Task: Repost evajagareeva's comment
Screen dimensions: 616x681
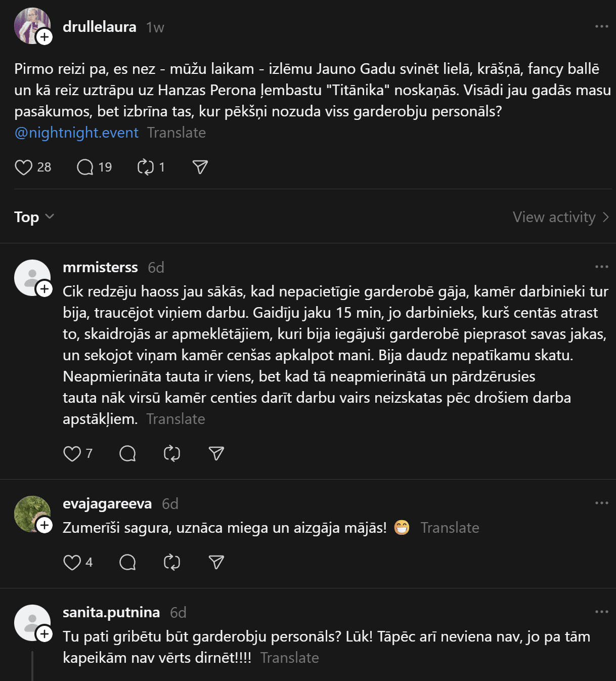Action: tap(172, 563)
